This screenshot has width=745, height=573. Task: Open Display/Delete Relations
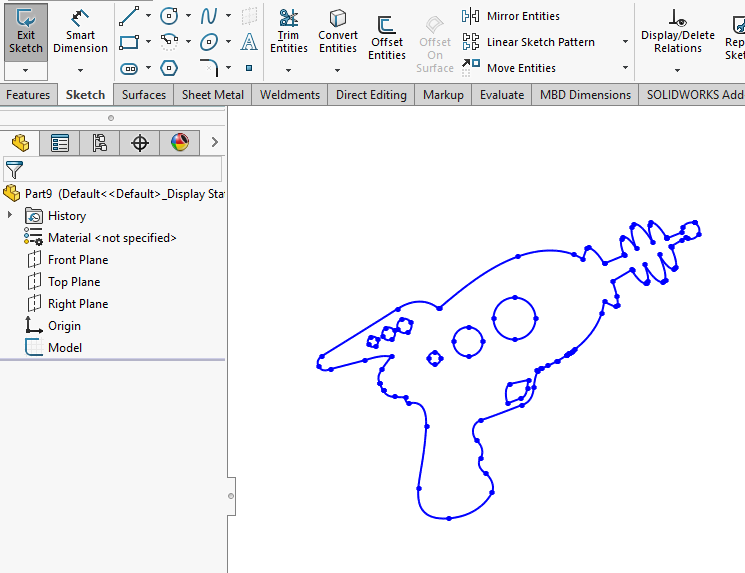tap(678, 32)
